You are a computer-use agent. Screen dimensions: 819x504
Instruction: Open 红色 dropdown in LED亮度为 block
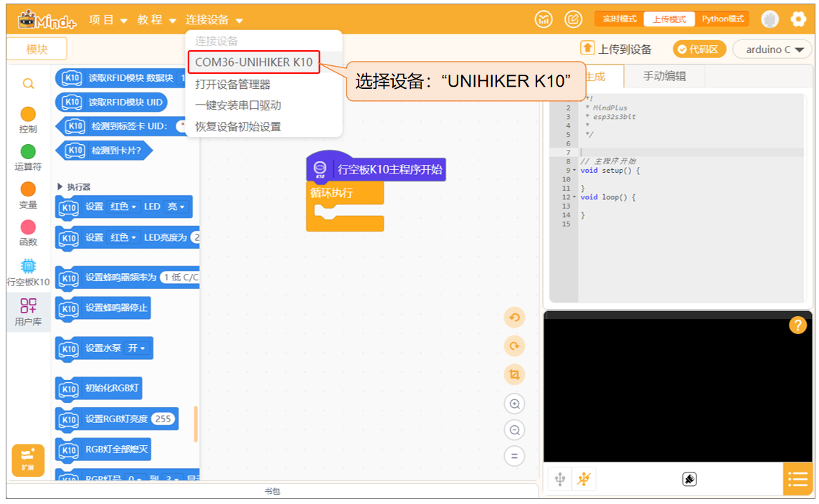[123, 237]
